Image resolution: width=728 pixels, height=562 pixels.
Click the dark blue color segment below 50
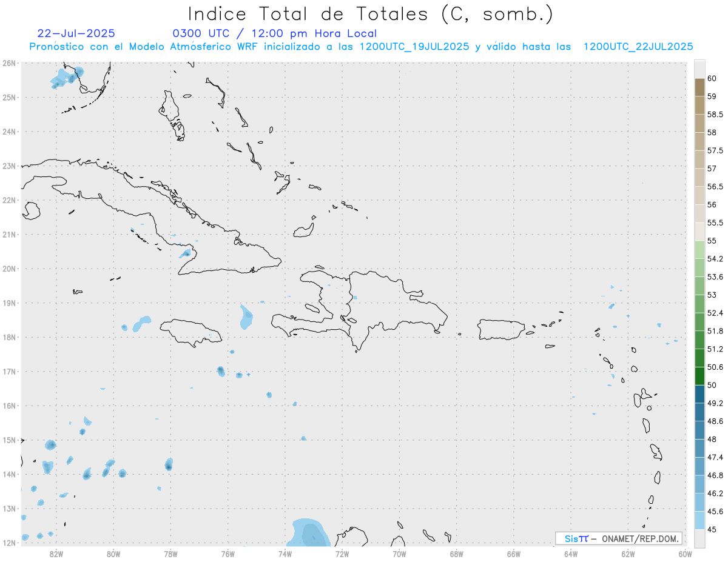pos(699,394)
